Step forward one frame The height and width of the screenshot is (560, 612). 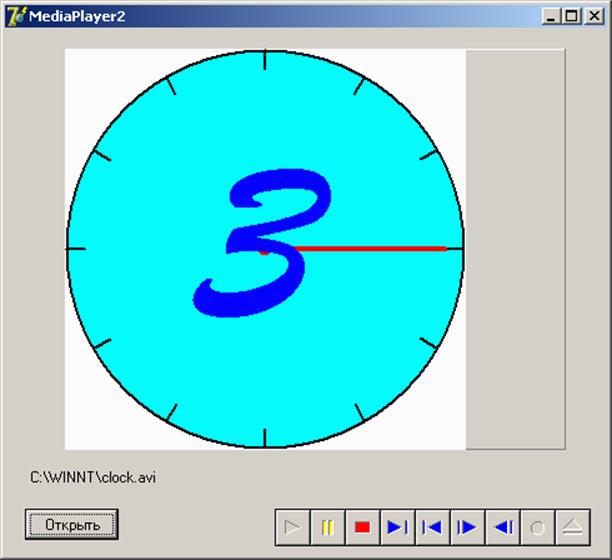pyautogui.click(x=467, y=527)
